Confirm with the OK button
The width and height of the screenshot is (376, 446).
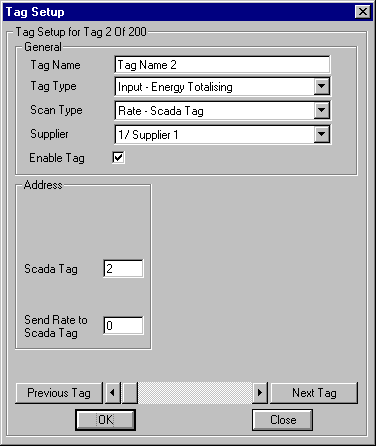point(106,420)
